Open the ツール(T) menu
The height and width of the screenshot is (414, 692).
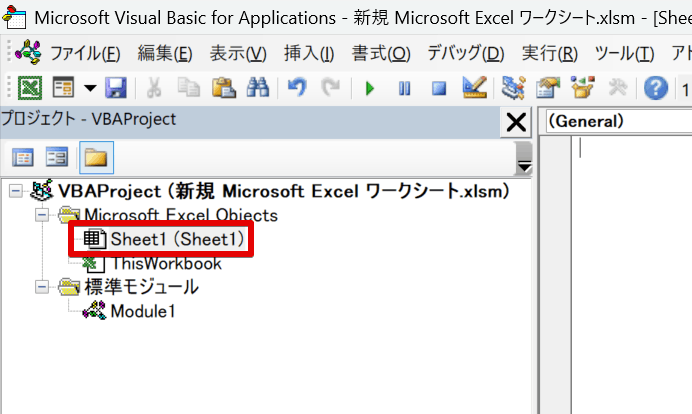tap(624, 54)
